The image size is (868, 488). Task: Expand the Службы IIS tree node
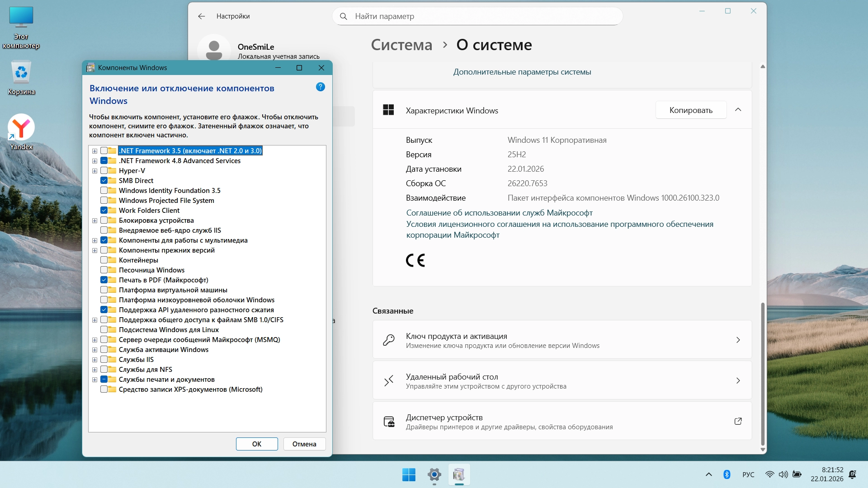click(x=94, y=360)
